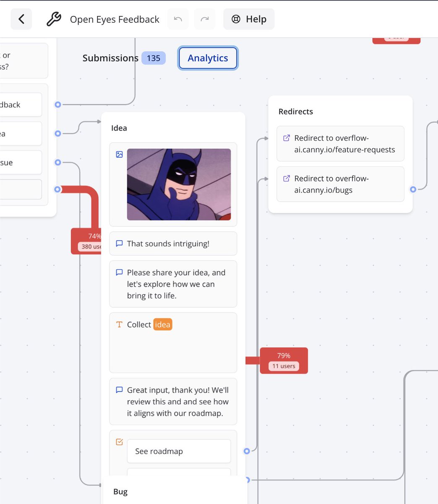Viewport: 438px width, 504px height.
Task: Click the chat icon beside 'That sounds intriguing!'
Action: tap(119, 243)
